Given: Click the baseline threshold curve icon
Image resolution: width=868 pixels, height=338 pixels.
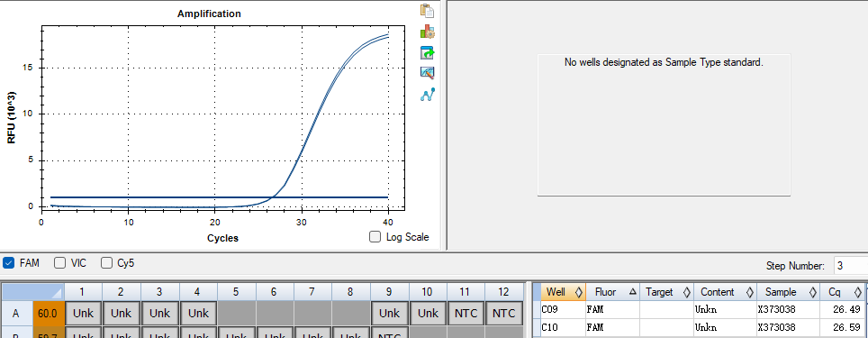Looking at the screenshot, I should pos(427,95).
